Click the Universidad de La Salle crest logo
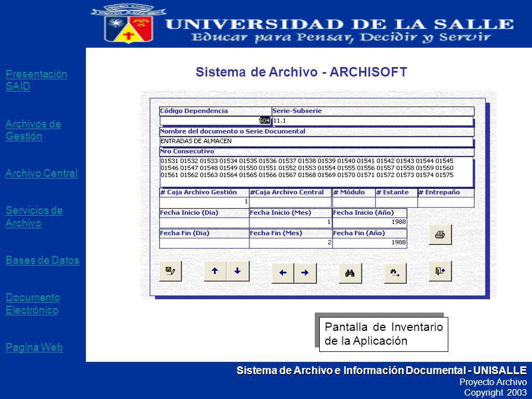Image resolution: width=532 pixels, height=399 pixels. click(x=128, y=24)
